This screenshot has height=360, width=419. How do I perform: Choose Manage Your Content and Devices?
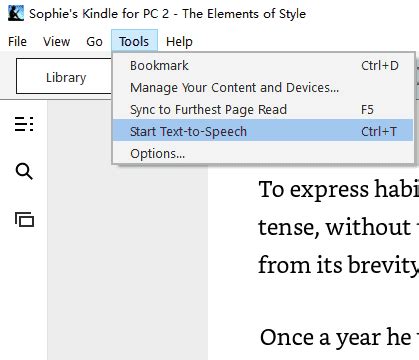(263, 88)
